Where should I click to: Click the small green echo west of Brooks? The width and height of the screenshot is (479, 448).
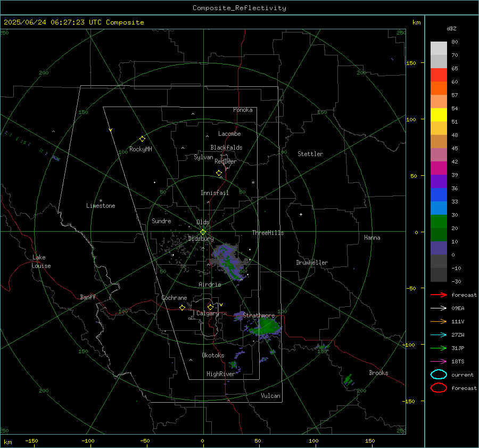coord(348,379)
